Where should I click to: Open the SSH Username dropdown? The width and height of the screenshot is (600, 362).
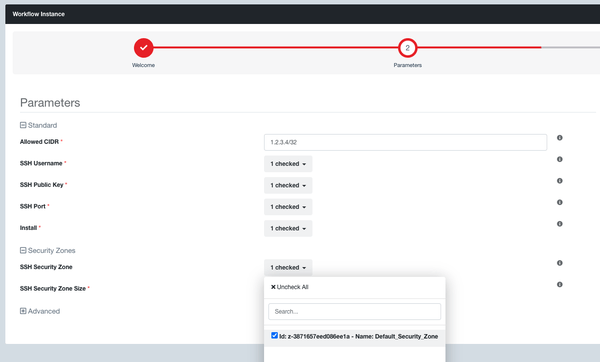tap(288, 164)
